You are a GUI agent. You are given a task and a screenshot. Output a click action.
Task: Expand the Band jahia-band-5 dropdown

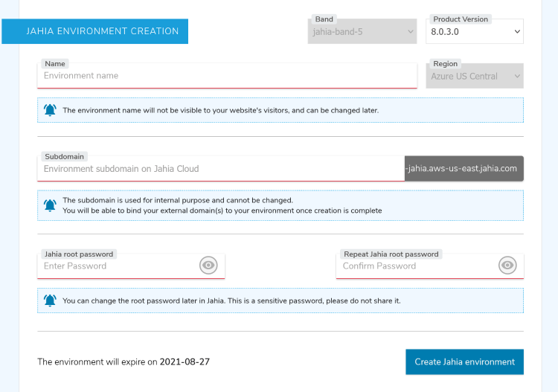tap(362, 31)
